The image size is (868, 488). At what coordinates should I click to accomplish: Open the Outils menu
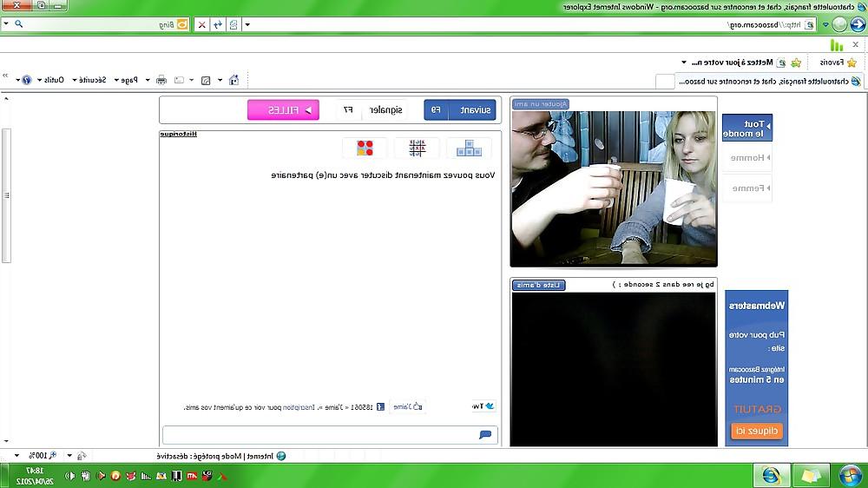[x=51, y=80]
